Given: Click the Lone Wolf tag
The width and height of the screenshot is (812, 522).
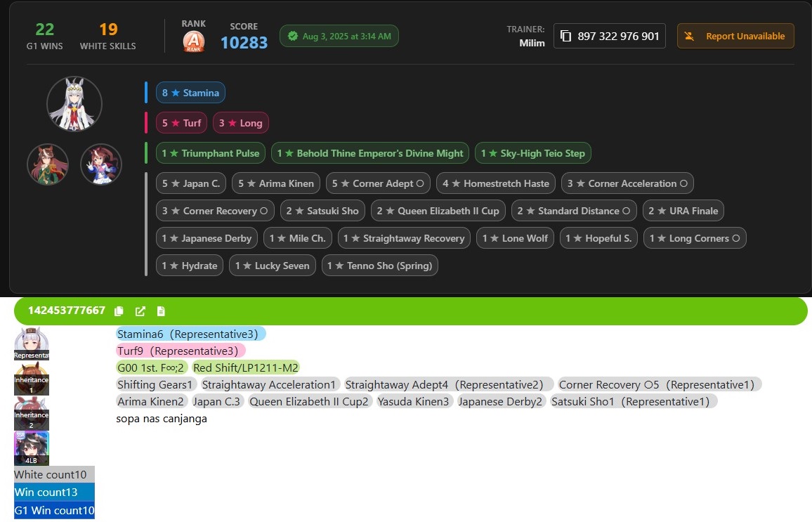Looking at the screenshot, I should point(516,238).
